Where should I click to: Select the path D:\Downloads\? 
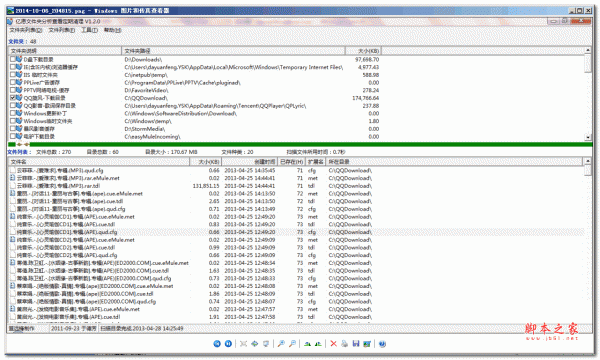143,59
